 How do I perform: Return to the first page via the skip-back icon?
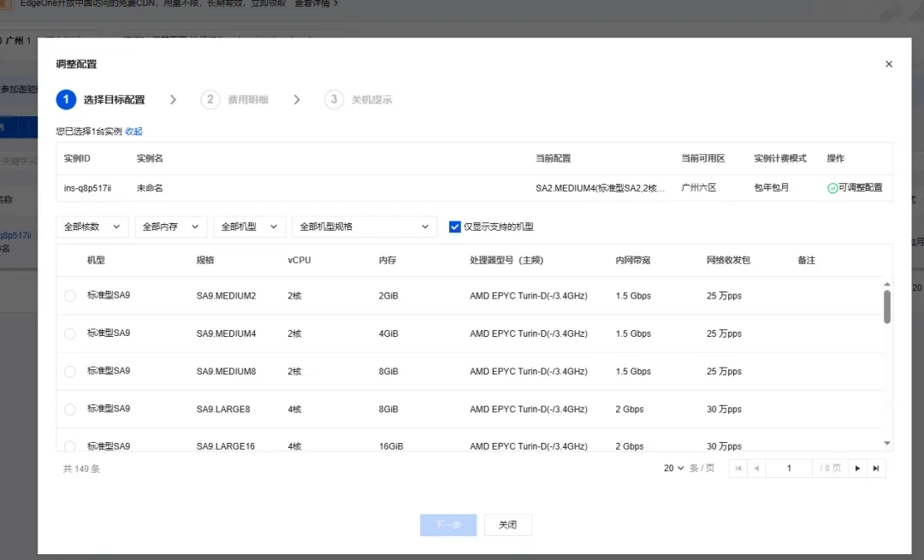(x=737, y=468)
